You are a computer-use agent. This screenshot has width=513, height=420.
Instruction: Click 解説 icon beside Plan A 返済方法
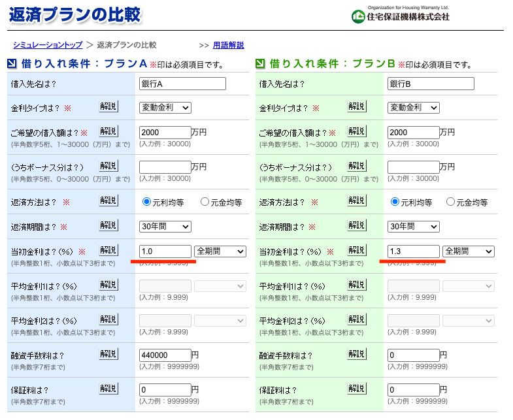[108, 201]
